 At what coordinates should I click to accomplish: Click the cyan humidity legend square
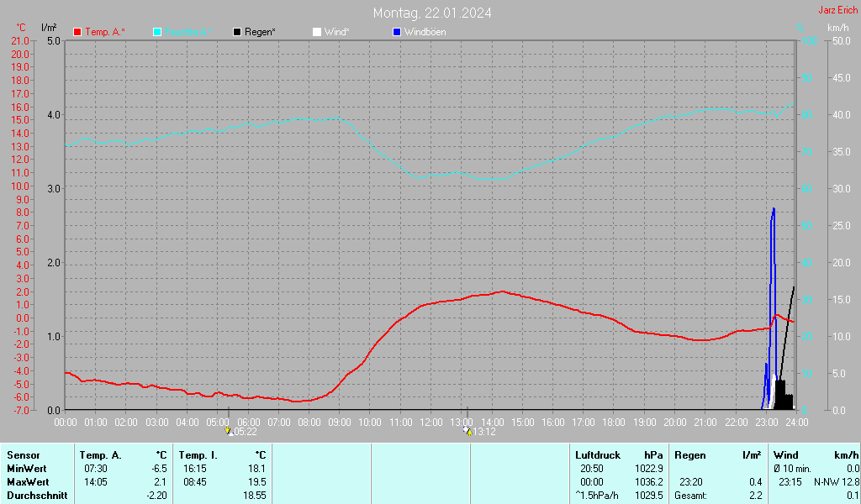pyautogui.click(x=157, y=32)
